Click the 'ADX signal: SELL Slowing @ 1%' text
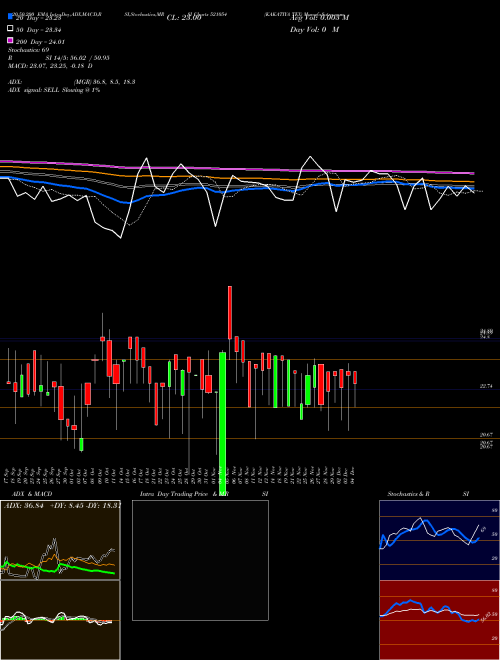 pos(54,90)
